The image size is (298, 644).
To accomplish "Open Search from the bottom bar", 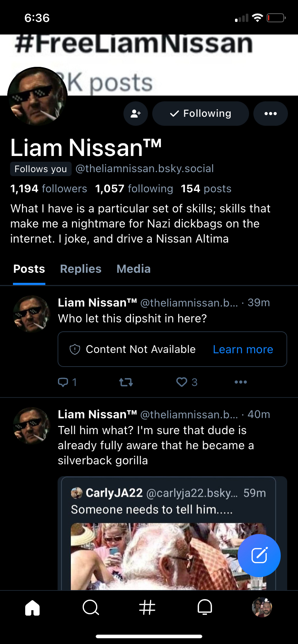I will (90, 608).
